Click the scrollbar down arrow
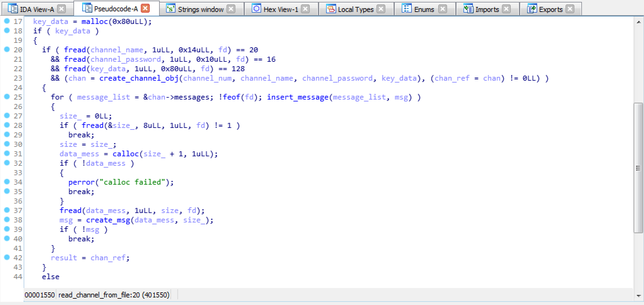644x305 pixels. (x=638, y=296)
